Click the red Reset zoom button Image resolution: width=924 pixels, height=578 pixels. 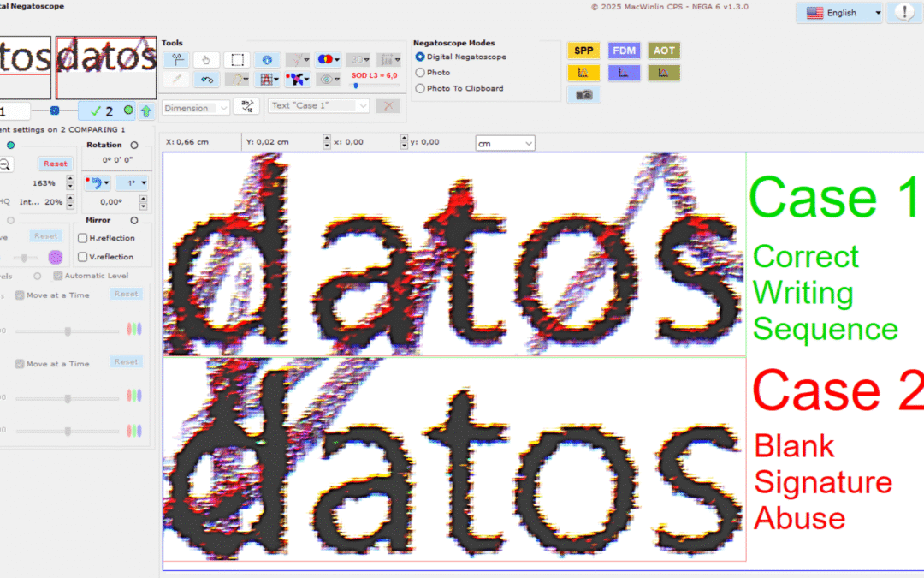(56, 164)
